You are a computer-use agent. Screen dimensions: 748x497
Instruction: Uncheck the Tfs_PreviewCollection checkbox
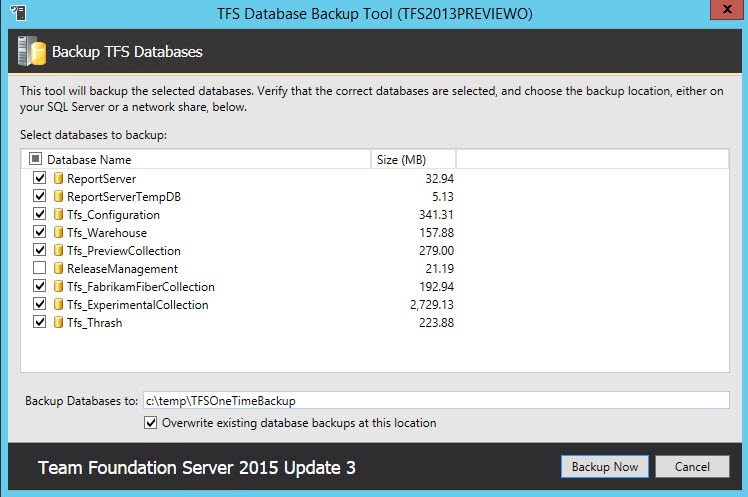point(40,250)
